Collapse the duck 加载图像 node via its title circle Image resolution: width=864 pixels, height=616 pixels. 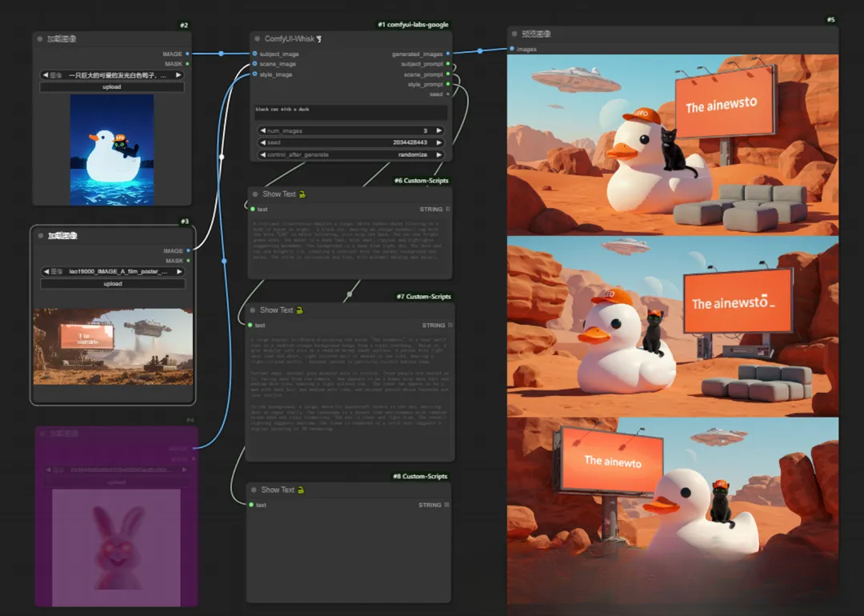click(38, 38)
